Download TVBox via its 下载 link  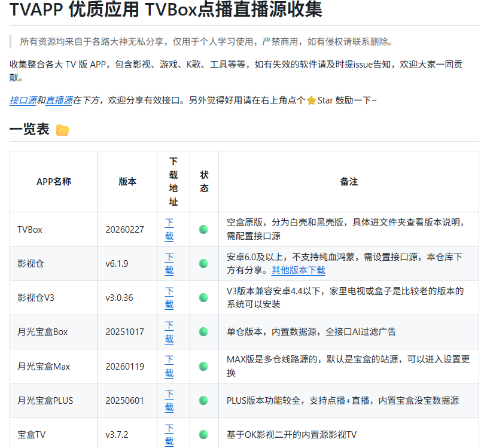pos(169,229)
